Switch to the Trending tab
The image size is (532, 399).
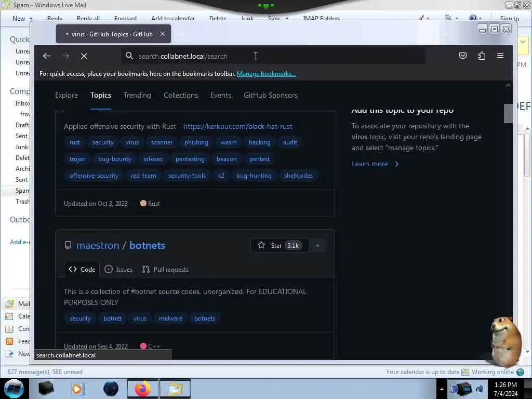point(137,96)
